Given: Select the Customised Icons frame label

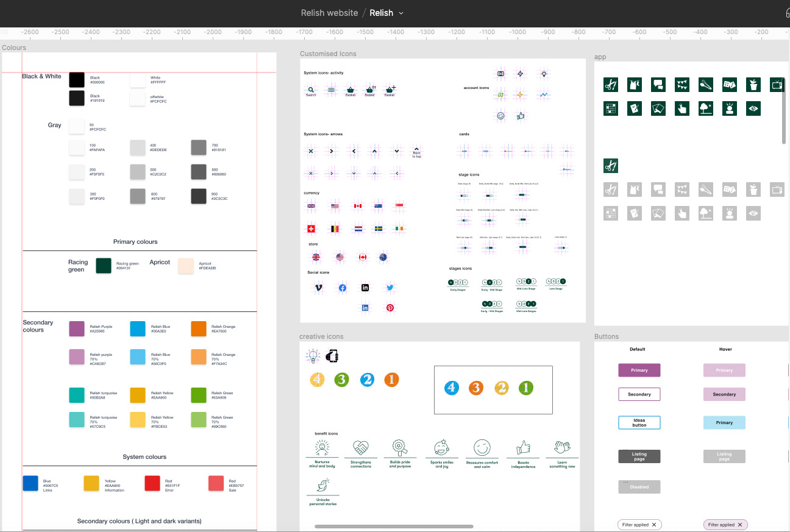Looking at the screenshot, I should coord(328,54).
